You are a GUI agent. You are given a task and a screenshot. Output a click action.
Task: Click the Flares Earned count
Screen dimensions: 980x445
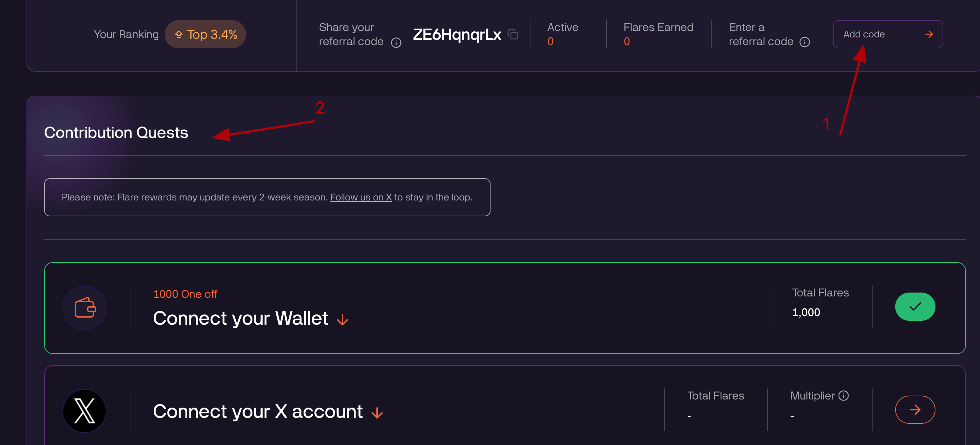(x=627, y=41)
